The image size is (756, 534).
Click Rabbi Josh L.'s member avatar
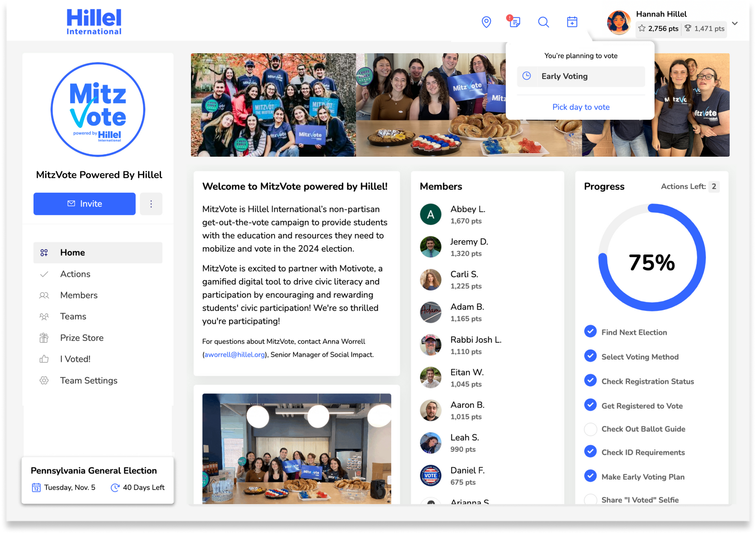pyautogui.click(x=431, y=345)
